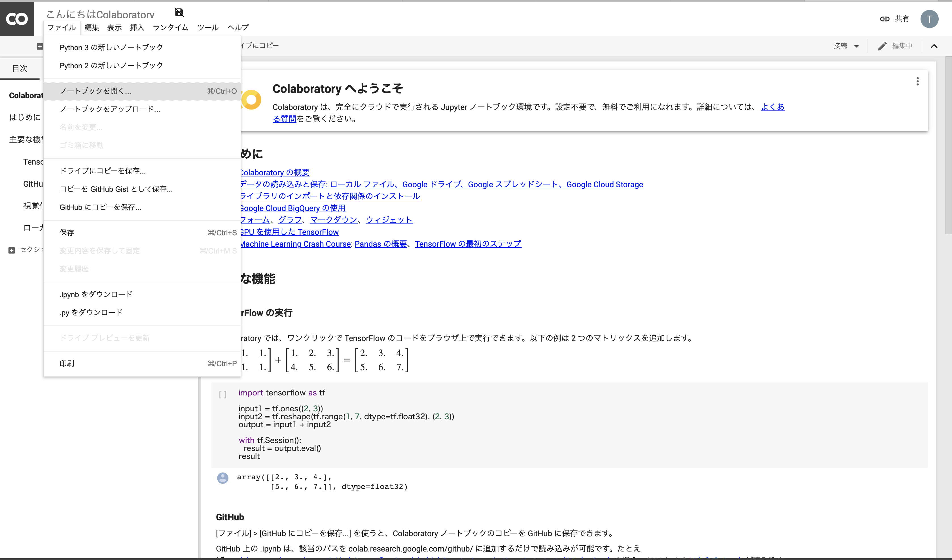
Task: Open GPU を使用した TensorFlow link
Action: [x=290, y=232]
